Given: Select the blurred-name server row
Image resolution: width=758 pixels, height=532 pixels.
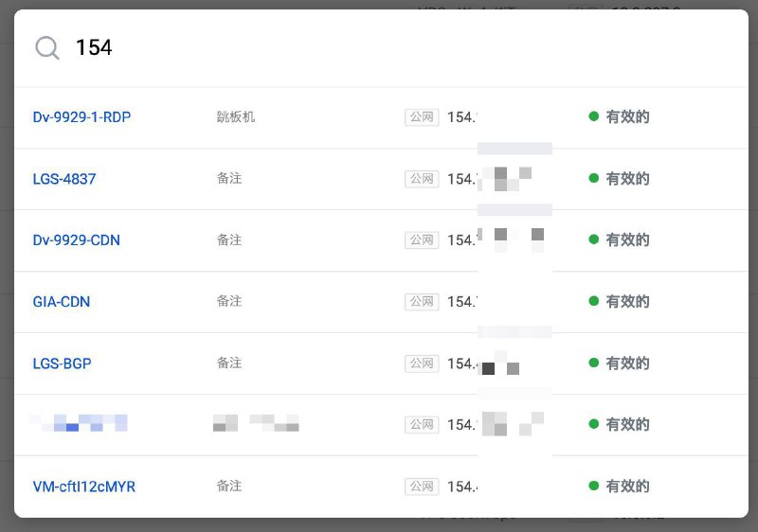Looking at the screenshot, I should tap(381, 425).
